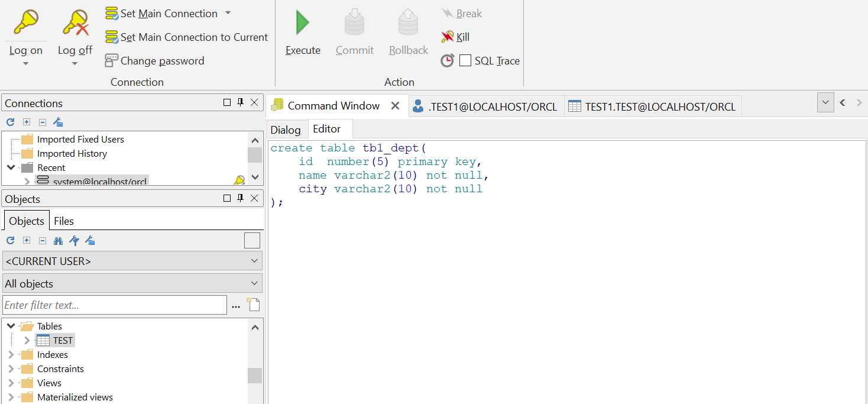Switch to the .TEST1@LOCALHOST/ORCL tab

point(486,106)
